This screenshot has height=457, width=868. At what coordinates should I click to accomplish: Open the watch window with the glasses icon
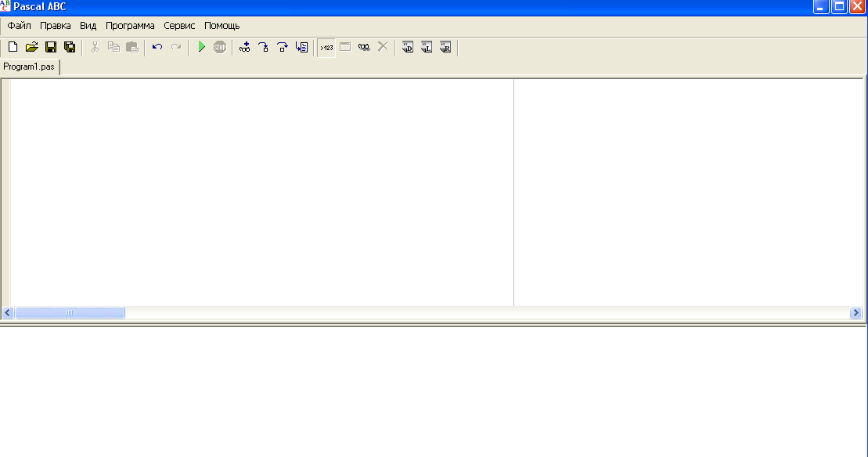pyautogui.click(x=364, y=47)
